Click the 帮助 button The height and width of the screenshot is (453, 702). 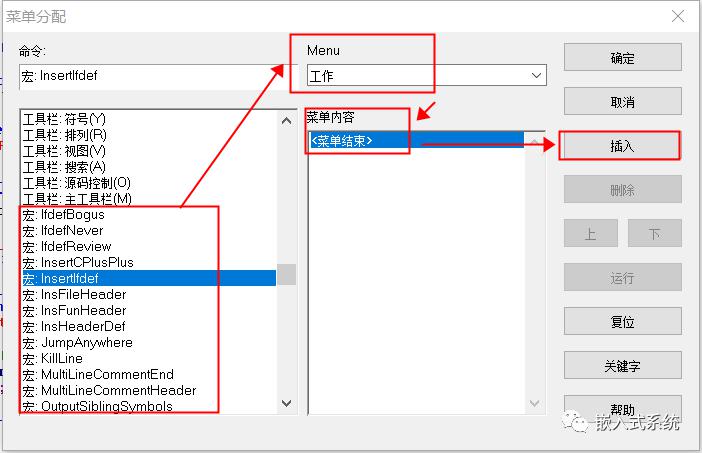[x=622, y=408]
